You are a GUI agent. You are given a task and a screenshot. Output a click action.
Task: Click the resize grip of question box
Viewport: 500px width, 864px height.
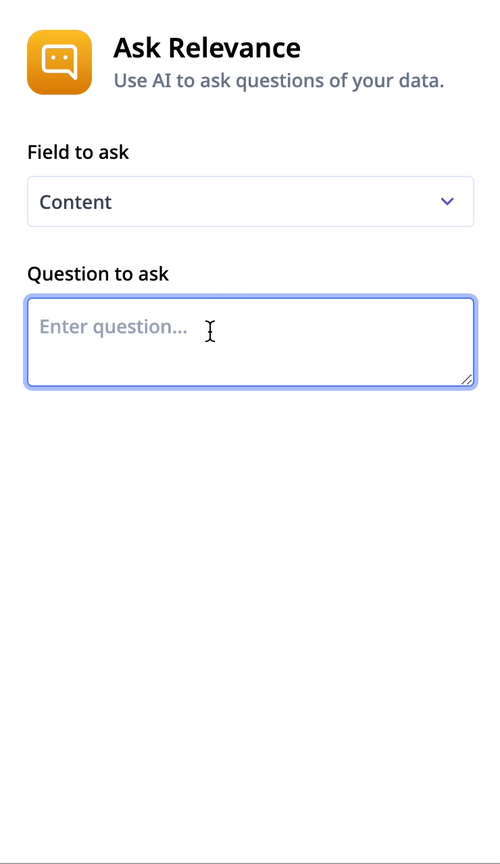(x=466, y=379)
